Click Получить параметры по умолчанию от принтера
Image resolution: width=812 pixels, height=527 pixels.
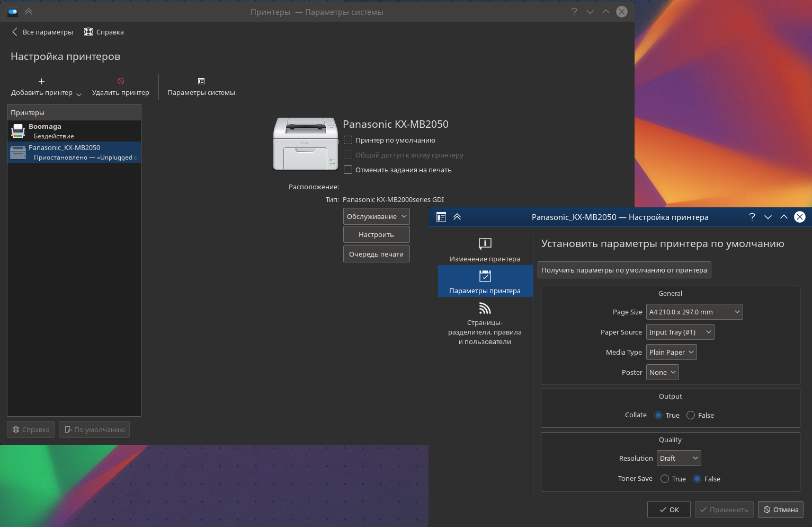click(x=624, y=270)
